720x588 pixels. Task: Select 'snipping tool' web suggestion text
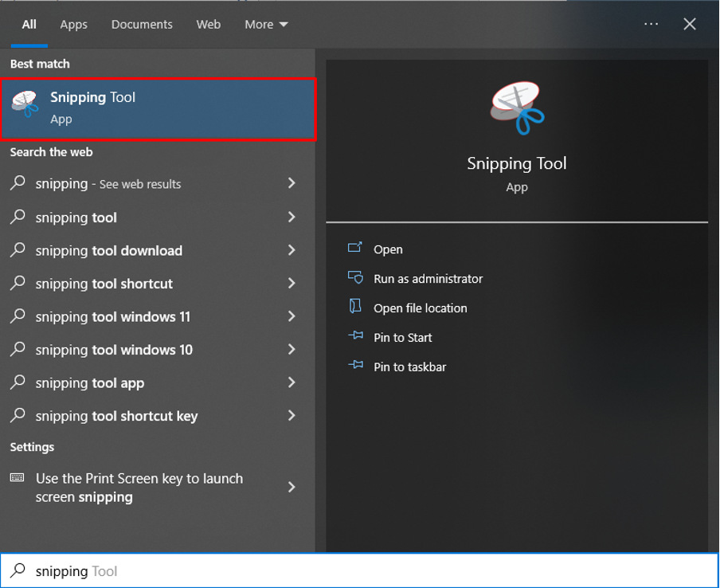click(x=76, y=218)
